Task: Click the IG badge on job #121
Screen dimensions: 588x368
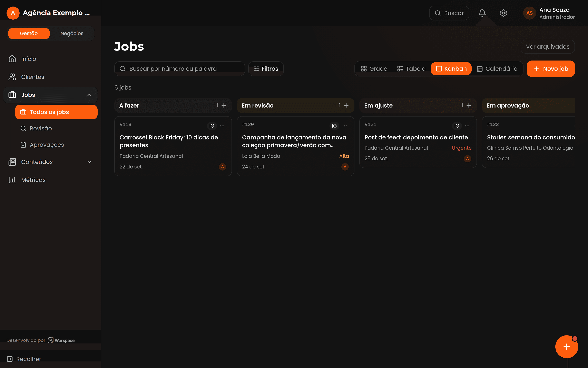Action: click(x=457, y=126)
